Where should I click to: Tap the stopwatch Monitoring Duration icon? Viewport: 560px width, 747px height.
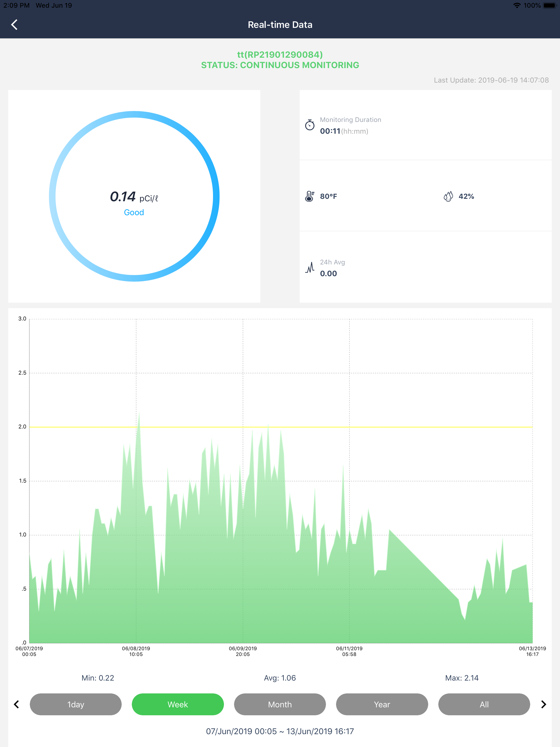309,125
